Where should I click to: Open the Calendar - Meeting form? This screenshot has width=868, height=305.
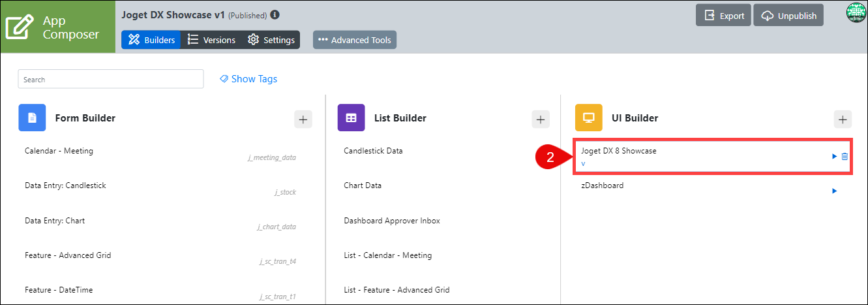[59, 151]
